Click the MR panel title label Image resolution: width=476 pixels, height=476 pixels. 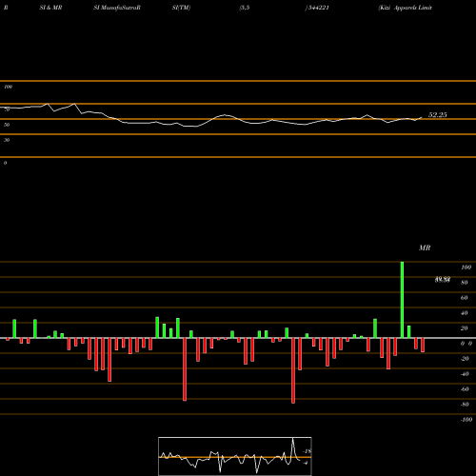point(425,248)
